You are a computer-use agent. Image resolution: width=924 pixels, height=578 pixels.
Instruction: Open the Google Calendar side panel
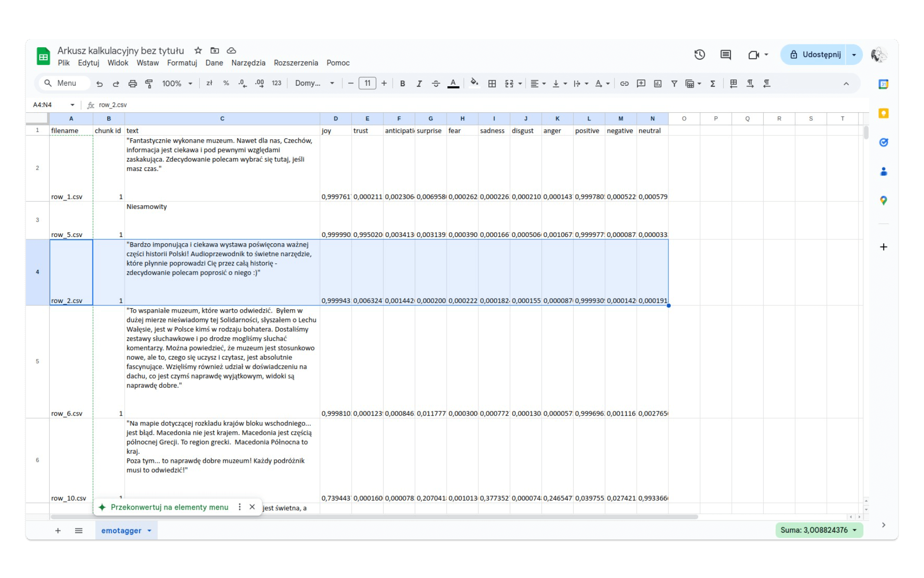tap(884, 84)
